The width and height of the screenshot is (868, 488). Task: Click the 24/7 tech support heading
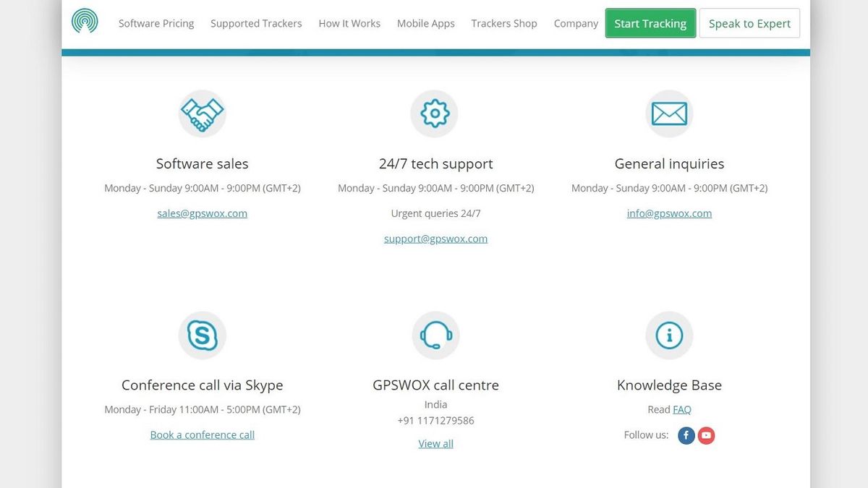tap(436, 164)
